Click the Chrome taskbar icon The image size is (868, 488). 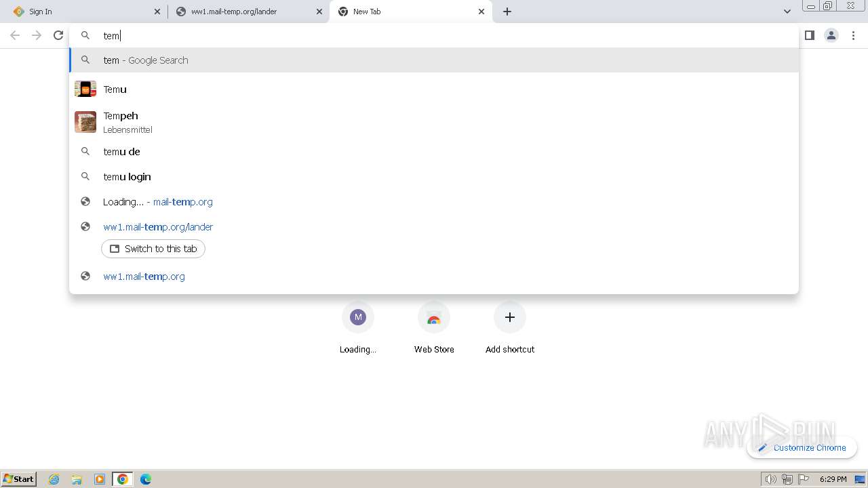(123, 479)
